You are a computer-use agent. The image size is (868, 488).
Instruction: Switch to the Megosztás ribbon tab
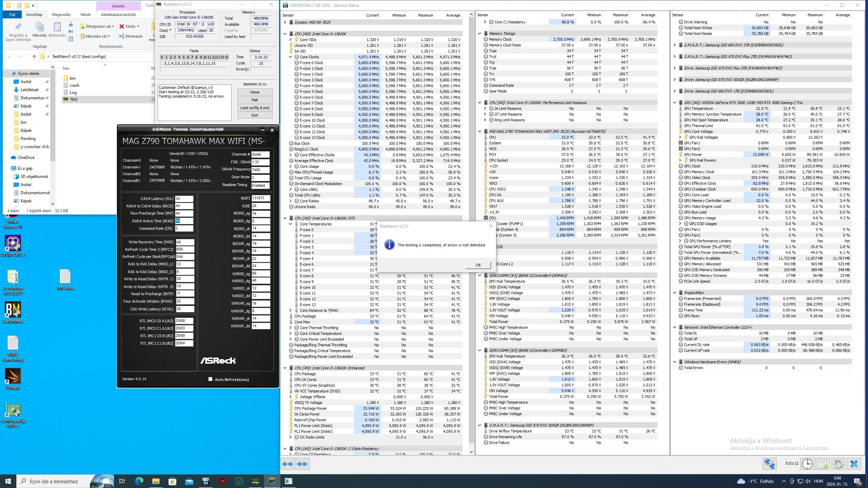pyautogui.click(x=61, y=15)
